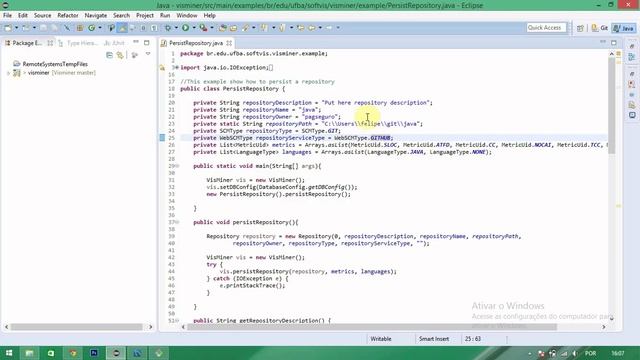Open the Source menu
This screenshot has width=640, height=360.
pos(42,16)
